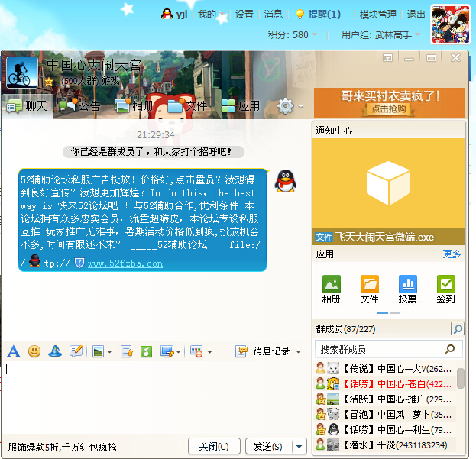Click the second page indicator under apps

point(395,313)
